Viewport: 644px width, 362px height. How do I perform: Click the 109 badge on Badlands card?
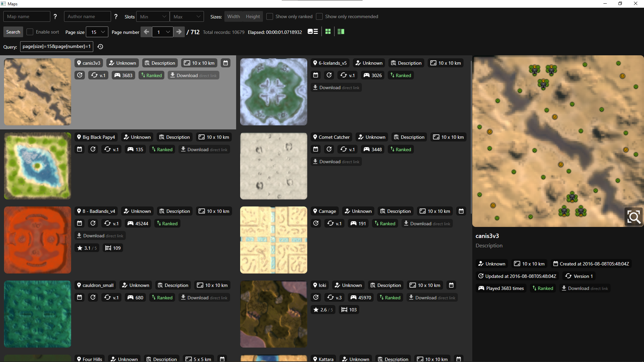(x=113, y=248)
